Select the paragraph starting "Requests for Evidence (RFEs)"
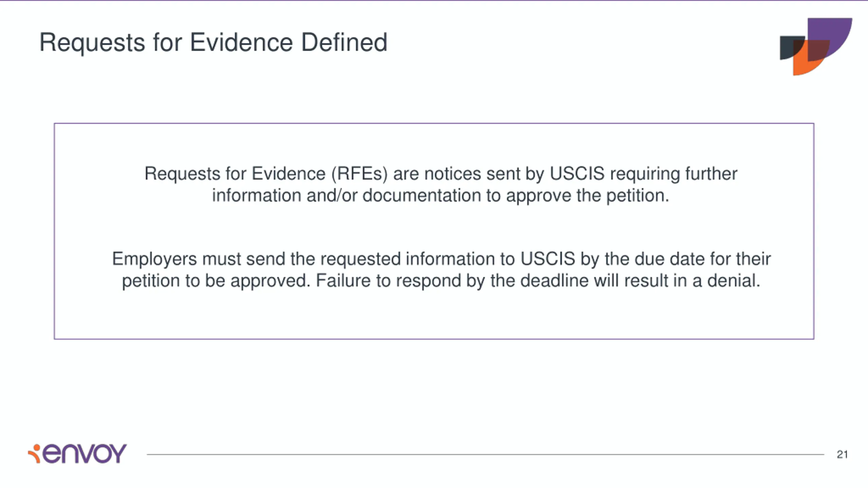Viewport: 868px width, 488px height. 441,184
